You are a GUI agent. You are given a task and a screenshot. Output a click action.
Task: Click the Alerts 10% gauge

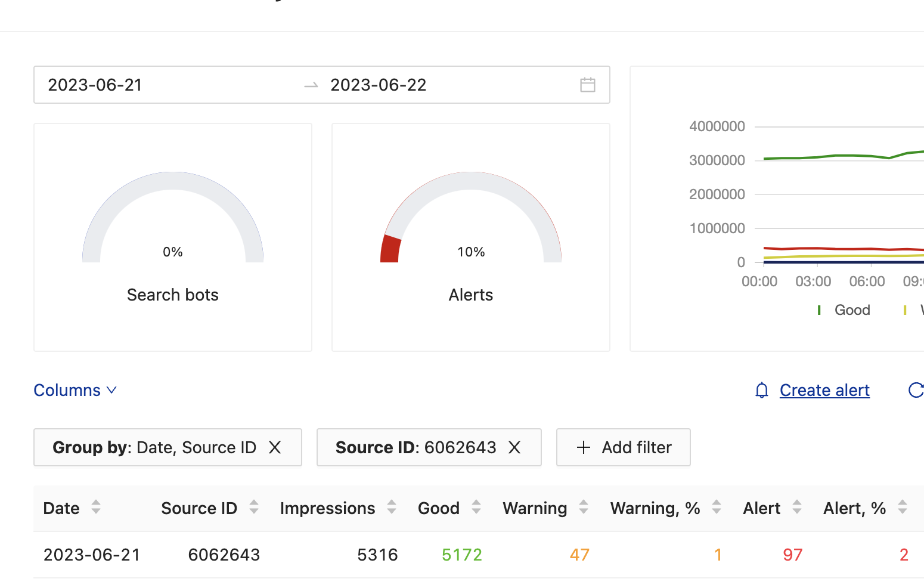pos(470,221)
